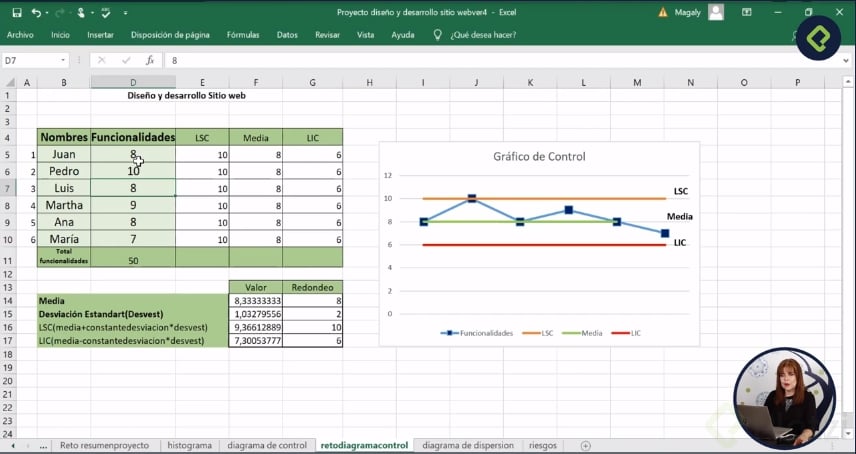Screen dimensions: 856x454
Task: Show hidden sheet tabs with the ellipsis
Action: pos(43,446)
